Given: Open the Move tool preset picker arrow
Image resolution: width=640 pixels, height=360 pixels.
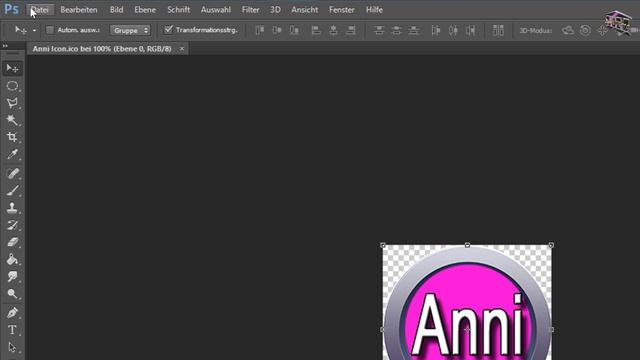Looking at the screenshot, I should click(34, 31).
